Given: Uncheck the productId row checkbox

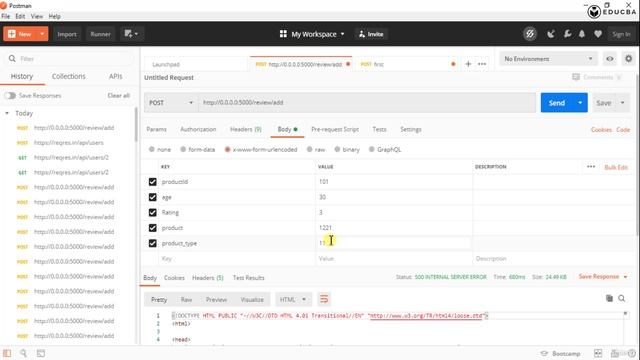Looking at the screenshot, I should tap(152, 182).
